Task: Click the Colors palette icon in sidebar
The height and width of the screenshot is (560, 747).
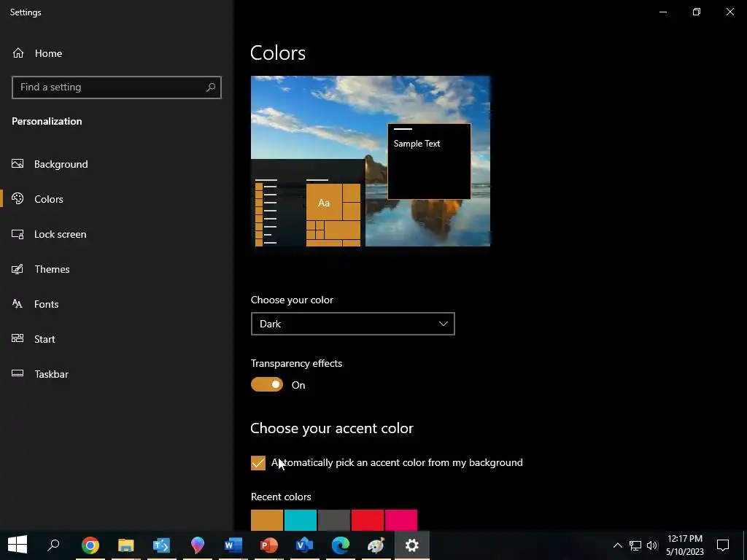Action: [x=18, y=198]
